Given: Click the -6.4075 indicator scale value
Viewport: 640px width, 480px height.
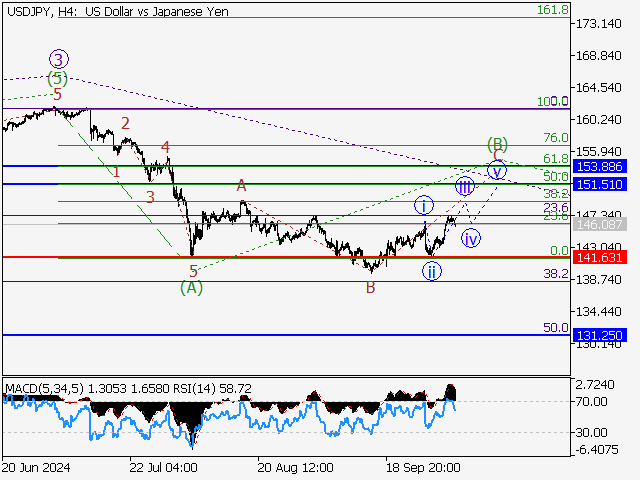Looking at the screenshot, I should click(x=597, y=450).
